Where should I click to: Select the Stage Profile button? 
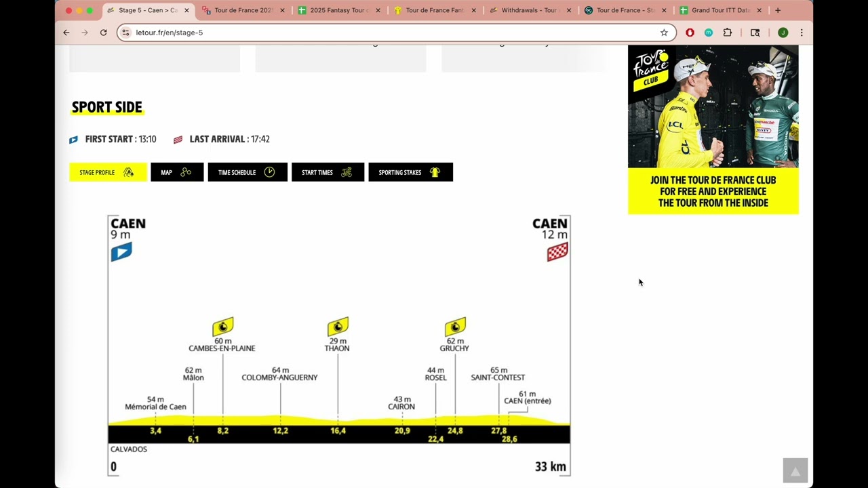[108, 172]
